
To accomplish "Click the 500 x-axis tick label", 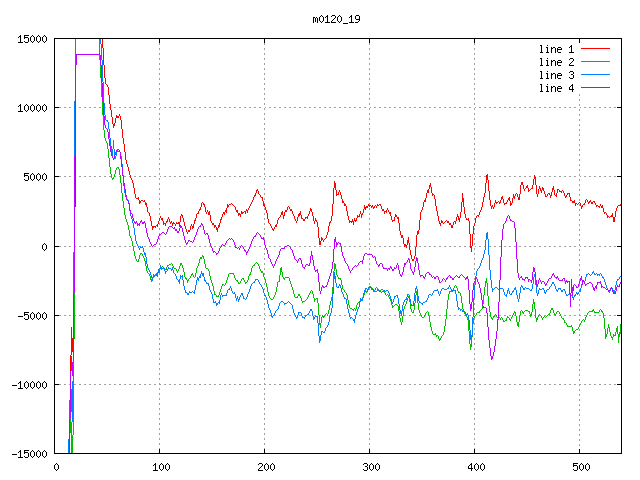I will [579, 467].
